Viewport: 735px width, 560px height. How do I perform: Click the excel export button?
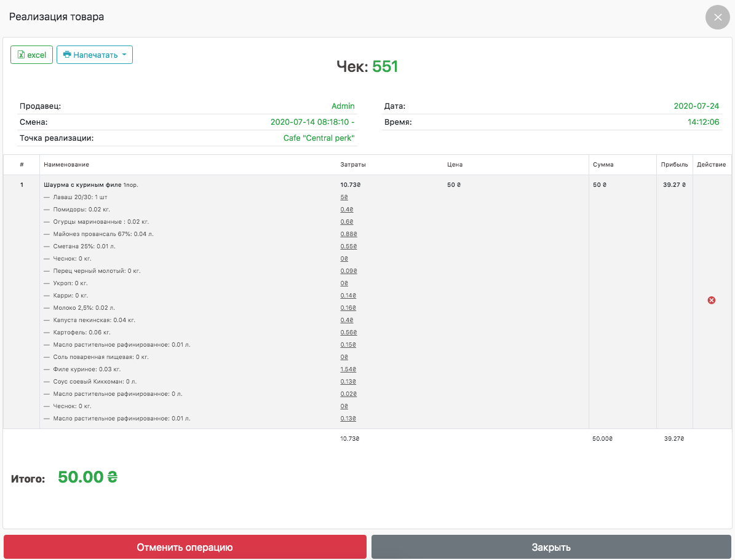click(31, 55)
